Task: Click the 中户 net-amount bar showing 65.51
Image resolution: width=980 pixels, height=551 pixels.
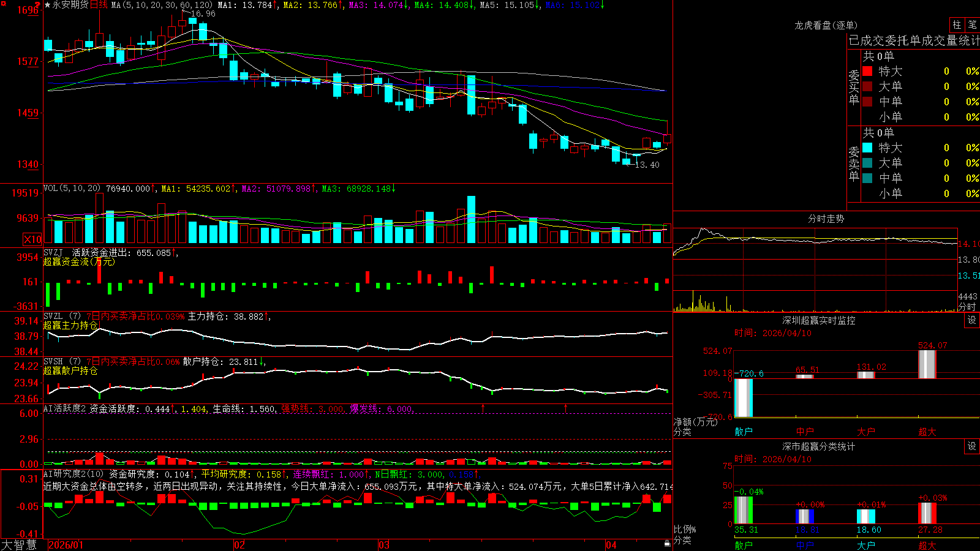Action: [x=805, y=377]
